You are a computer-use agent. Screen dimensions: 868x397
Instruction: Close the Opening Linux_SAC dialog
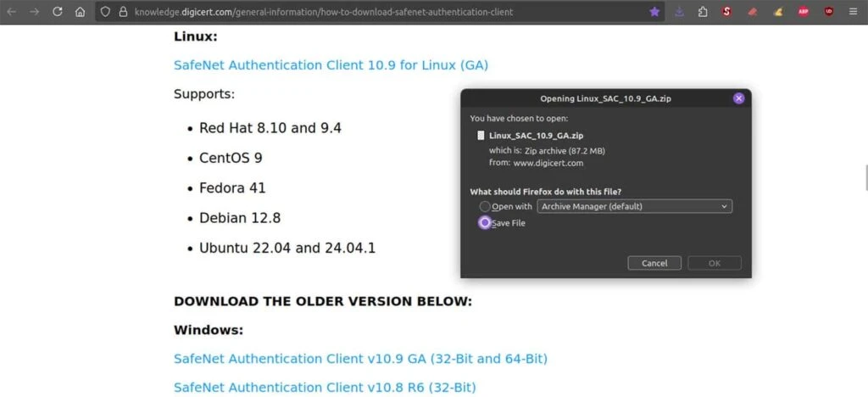coord(738,98)
